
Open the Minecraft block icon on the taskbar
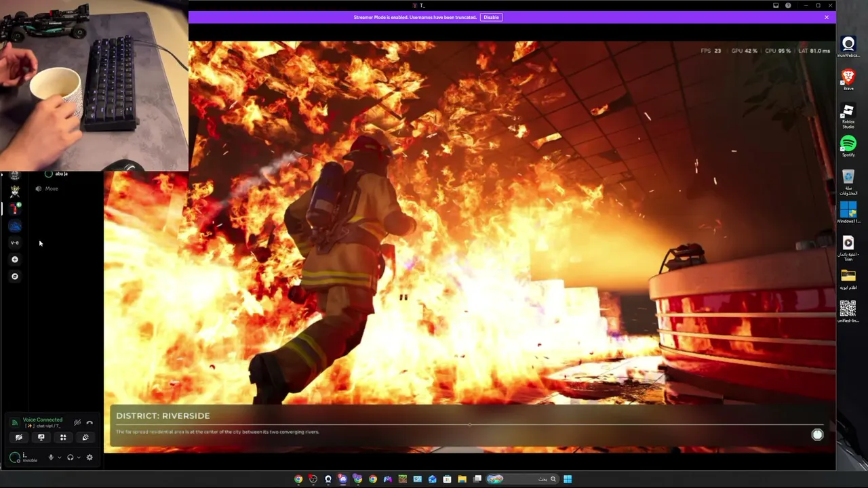(x=403, y=479)
